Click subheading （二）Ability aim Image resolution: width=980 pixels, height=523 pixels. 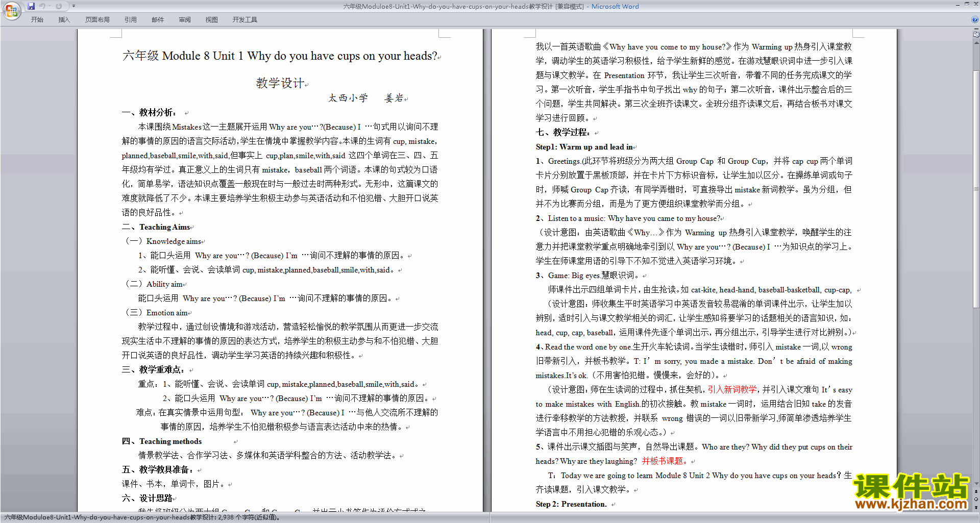[x=154, y=284]
